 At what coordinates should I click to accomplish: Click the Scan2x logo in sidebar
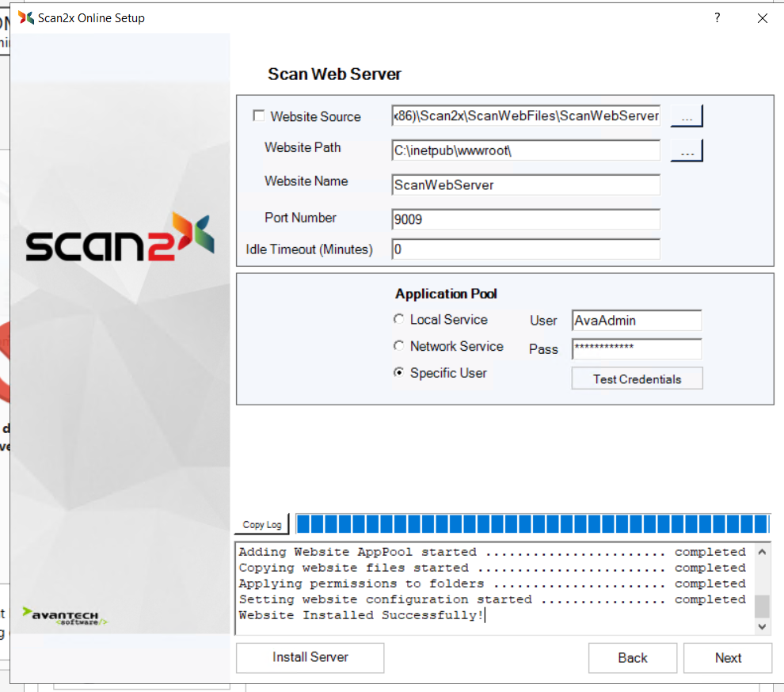(x=120, y=238)
